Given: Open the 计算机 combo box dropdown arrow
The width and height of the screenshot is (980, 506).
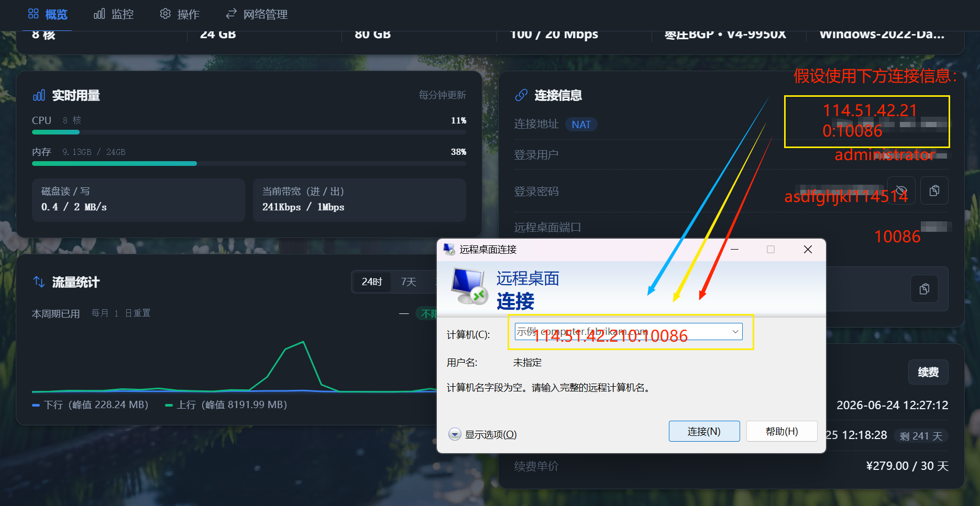Looking at the screenshot, I should click(x=735, y=332).
